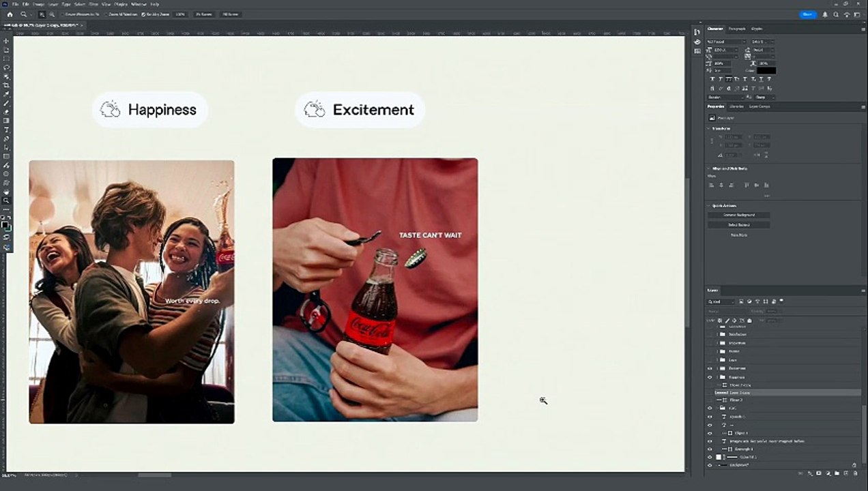Filter layers by type layers
868x491 pixels.
[x=757, y=301]
